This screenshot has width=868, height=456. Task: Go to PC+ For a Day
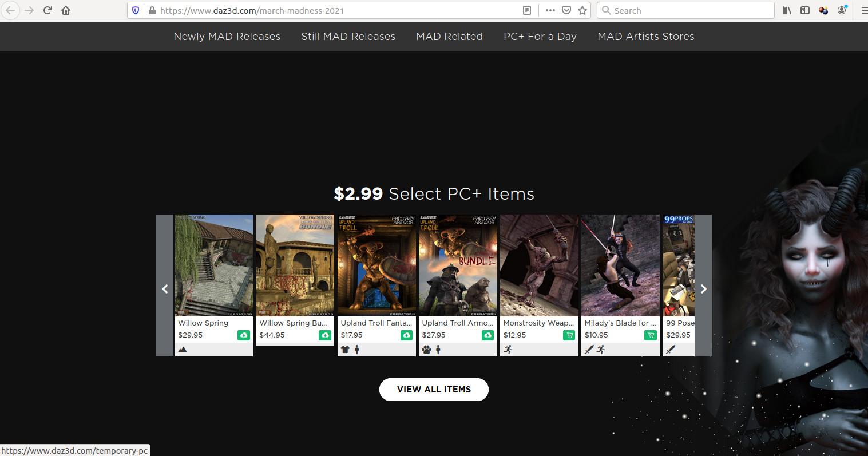[x=540, y=36]
